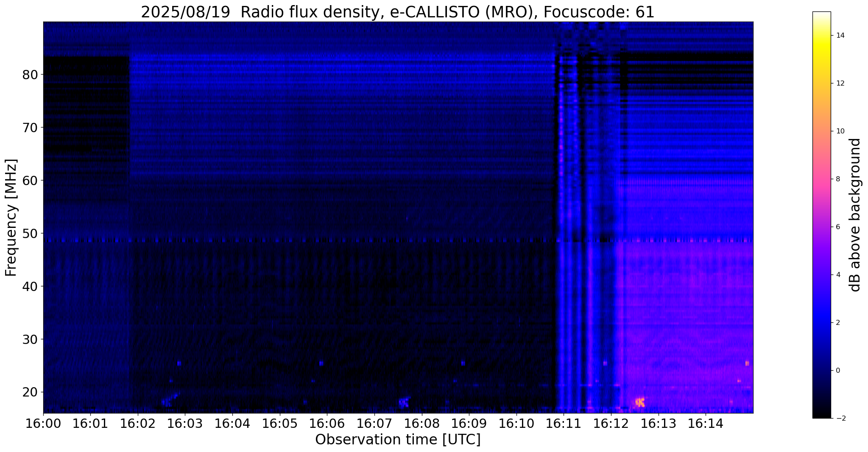The height and width of the screenshot is (452, 868).
Task: Click the 70 MHz frequency tick label
Action: 30,128
